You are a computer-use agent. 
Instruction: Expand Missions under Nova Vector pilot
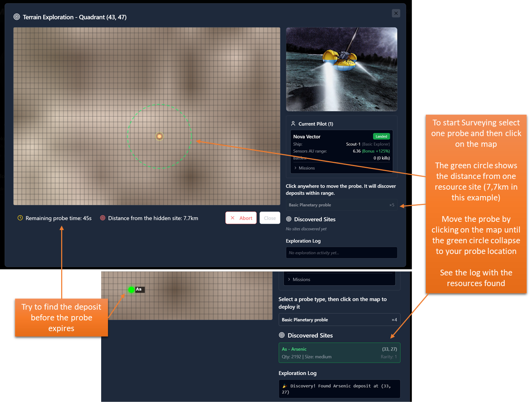[x=305, y=168]
